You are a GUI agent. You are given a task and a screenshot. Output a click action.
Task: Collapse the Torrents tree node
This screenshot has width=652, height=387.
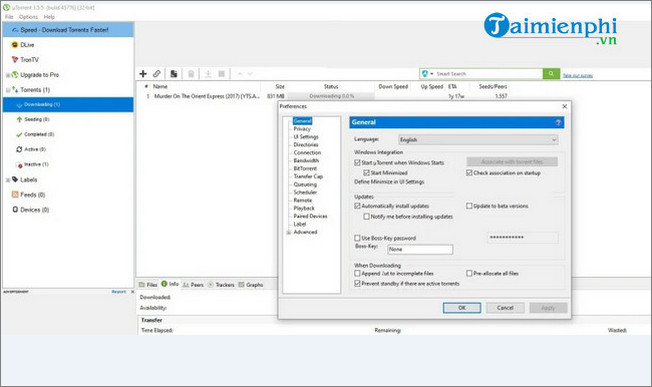click(x=7, y=90)
